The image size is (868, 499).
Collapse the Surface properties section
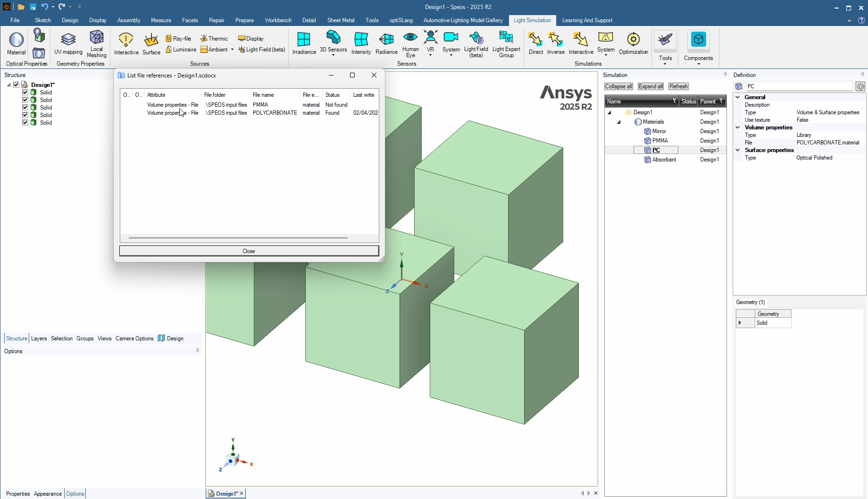tap(738, 150)
